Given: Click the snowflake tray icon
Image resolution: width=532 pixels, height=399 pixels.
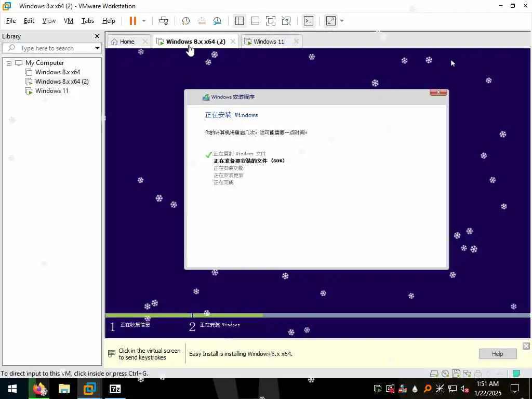Looking at the screenshot, I should point(440,389).
